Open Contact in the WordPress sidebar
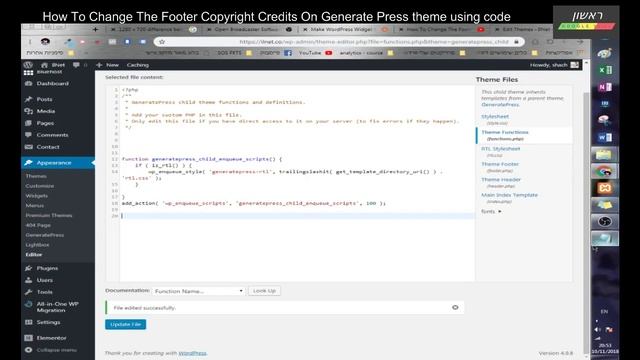The height and width of the screenshot is (360, 640). coord(48,147)
